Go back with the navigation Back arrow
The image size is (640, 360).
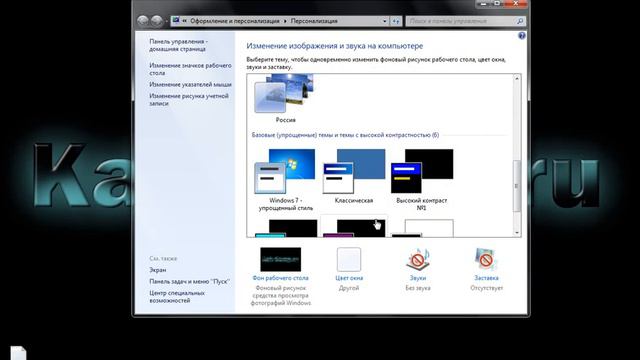[x=143, y=21]
